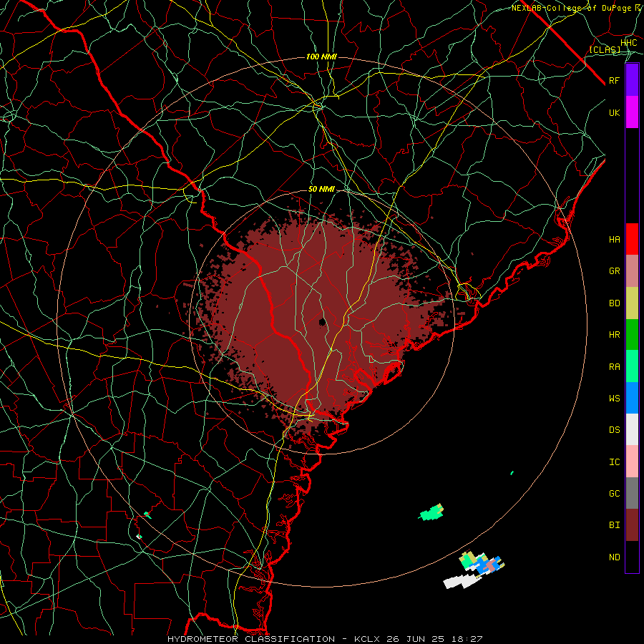Click the brown BI legend color swatch
The height and width of the screenshot is (644, 644).
[x=632, y=525]
